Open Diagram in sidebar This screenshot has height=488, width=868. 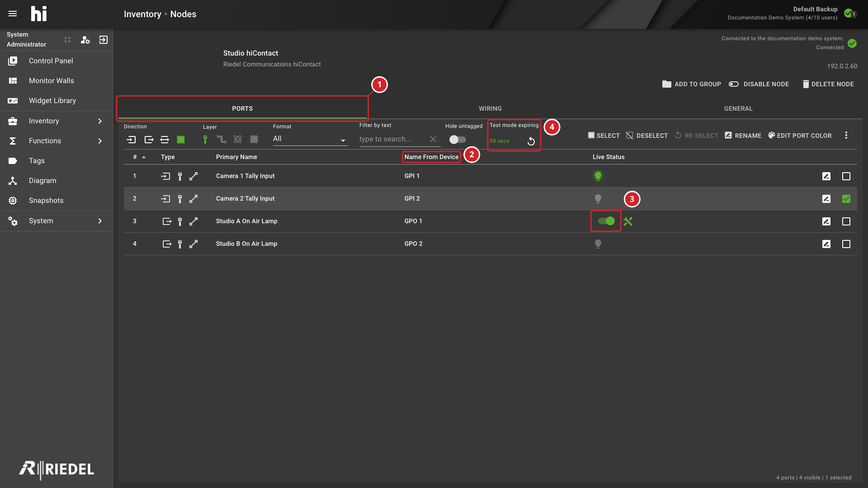coord(56,181)
